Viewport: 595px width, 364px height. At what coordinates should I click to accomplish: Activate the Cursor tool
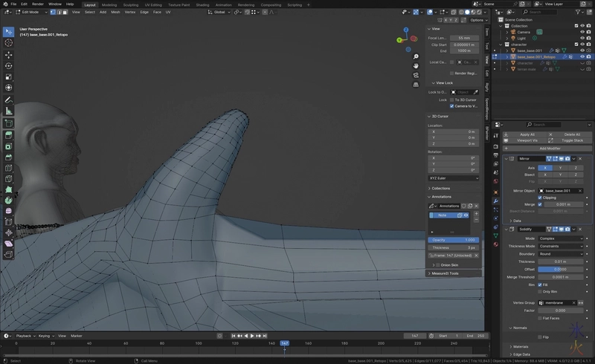[8, 43]
